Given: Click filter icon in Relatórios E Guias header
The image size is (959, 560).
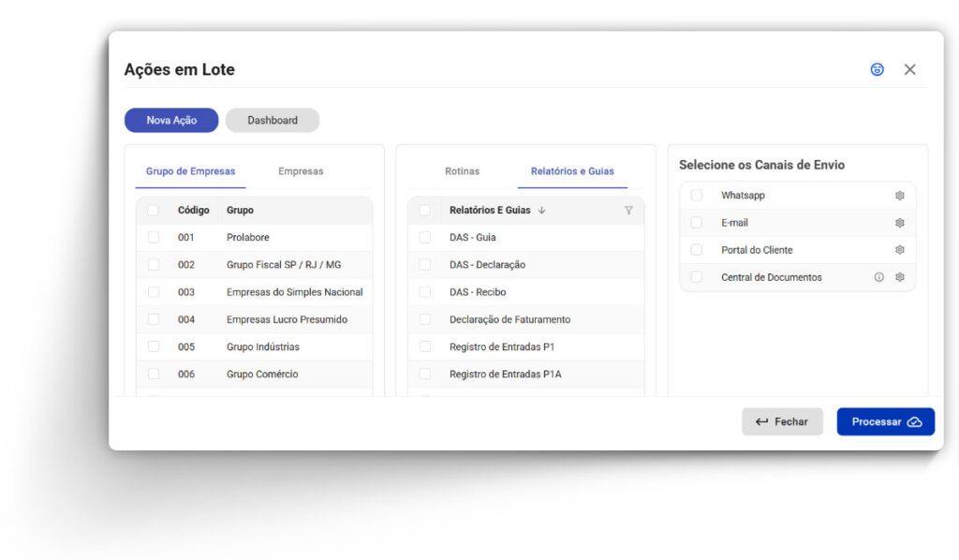Looking at the screenshot, I should 628,211.
